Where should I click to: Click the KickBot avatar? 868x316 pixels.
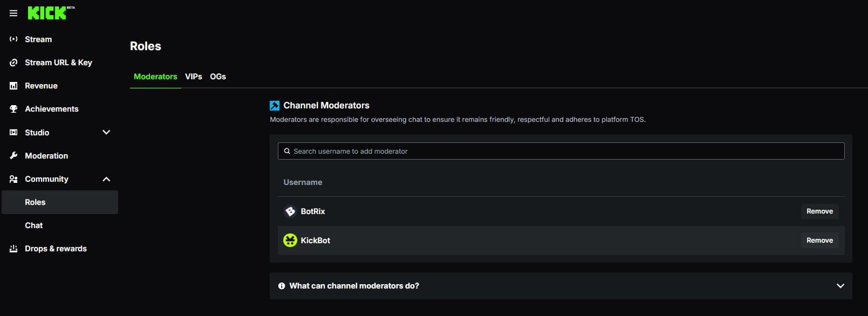(x=290, y=241)
